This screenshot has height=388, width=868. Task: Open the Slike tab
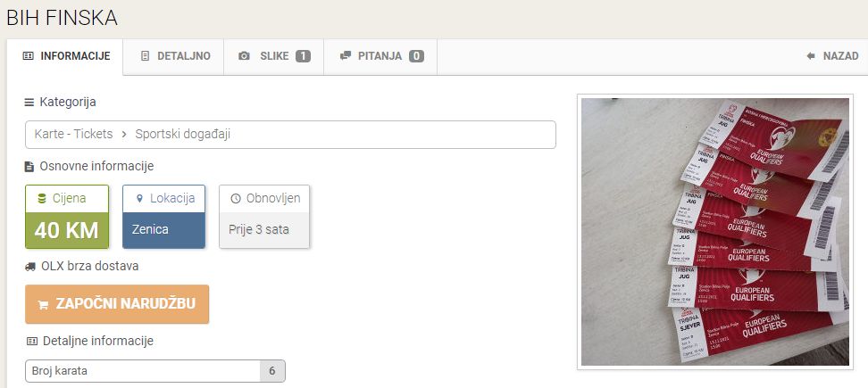point(273,56)
